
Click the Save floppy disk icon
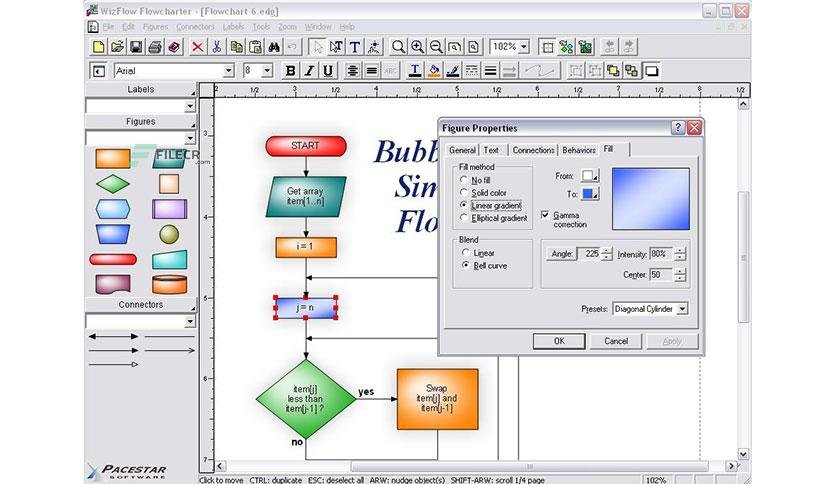[x=136, y=47]
